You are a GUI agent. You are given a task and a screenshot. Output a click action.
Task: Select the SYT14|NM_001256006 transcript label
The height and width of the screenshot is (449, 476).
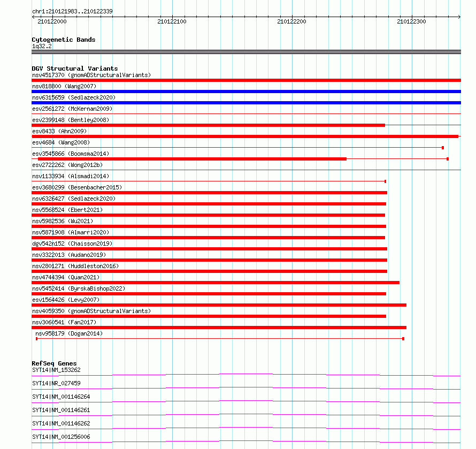click(61, 437)
